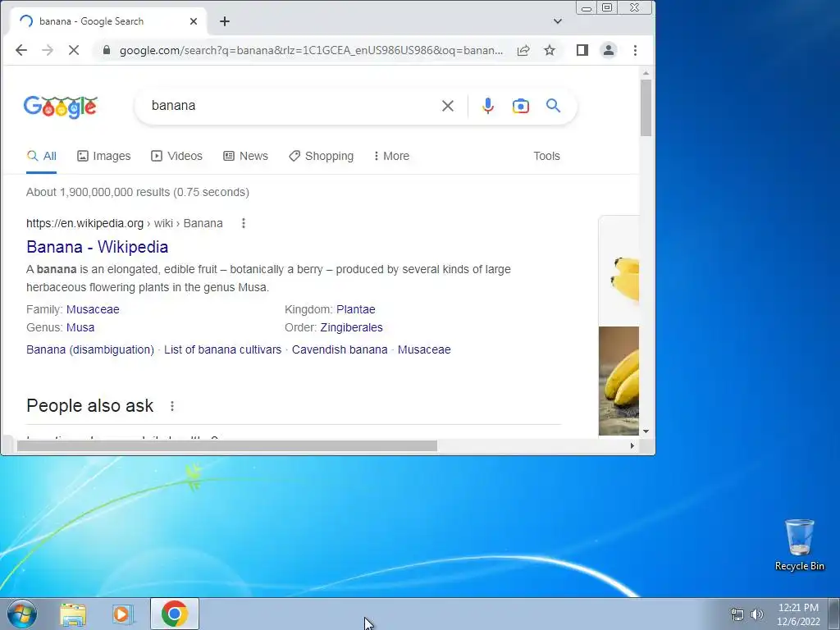Open the network icon in the system tray
Viewport: 840px width, 630px height.
pos(737,614)
